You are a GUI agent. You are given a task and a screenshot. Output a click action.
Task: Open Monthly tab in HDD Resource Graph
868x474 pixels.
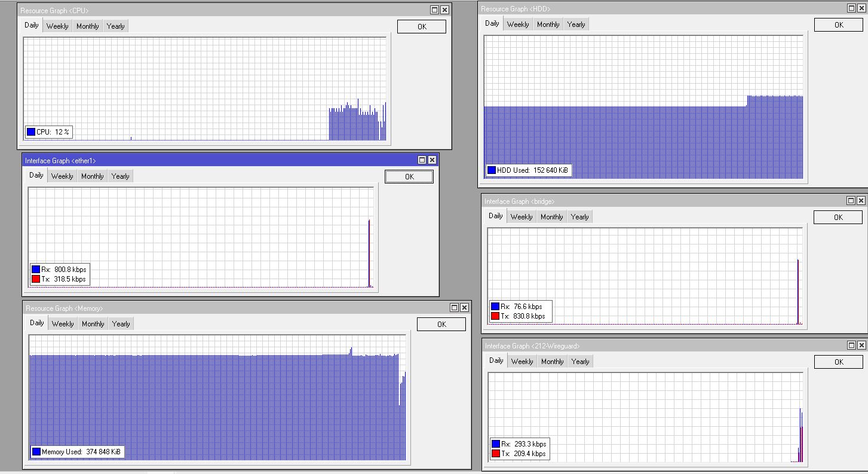(548, 25)
